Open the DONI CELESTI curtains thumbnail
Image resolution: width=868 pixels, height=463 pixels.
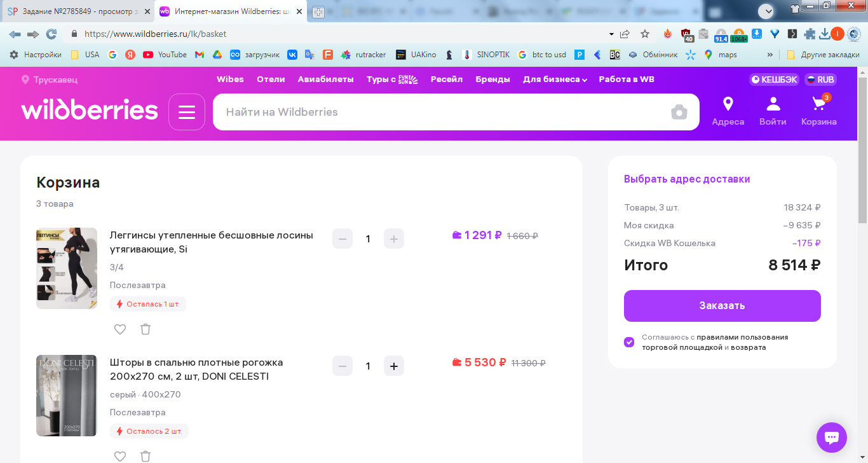click(67, 396)
